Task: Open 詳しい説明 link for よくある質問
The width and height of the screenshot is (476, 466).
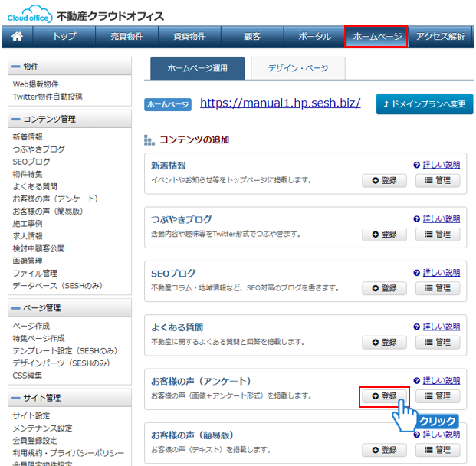Action: click(442, 327)
